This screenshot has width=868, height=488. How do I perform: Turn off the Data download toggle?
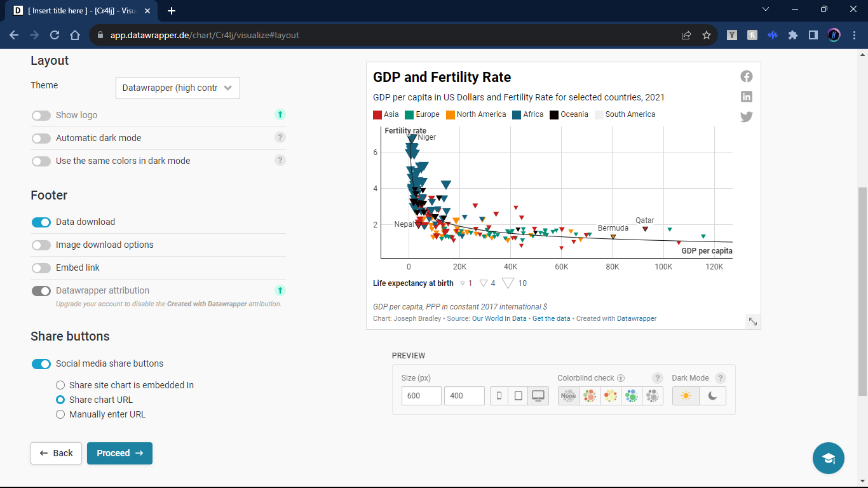pos(41,222)
